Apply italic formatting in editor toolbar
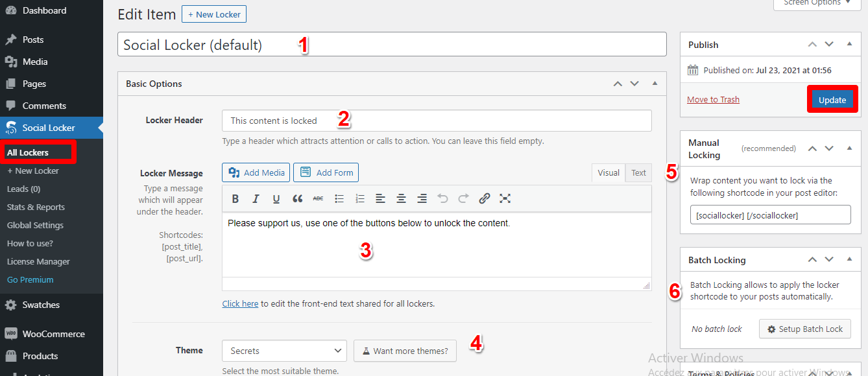Screen dimensions: 868x376 pos(256,199)
